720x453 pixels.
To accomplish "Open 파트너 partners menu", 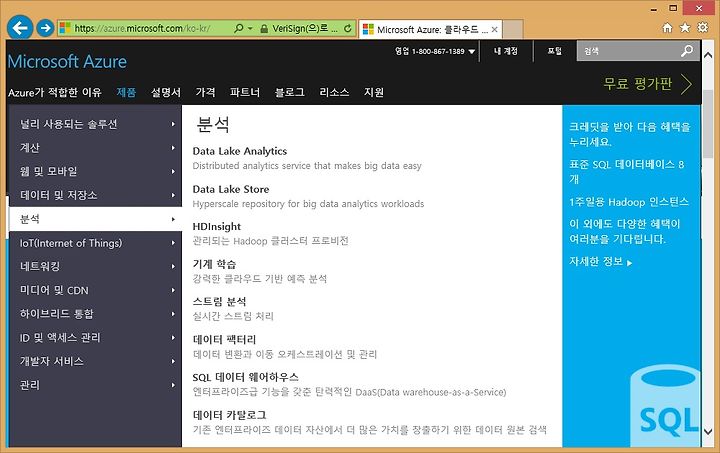I will click(x=245, y=92).
